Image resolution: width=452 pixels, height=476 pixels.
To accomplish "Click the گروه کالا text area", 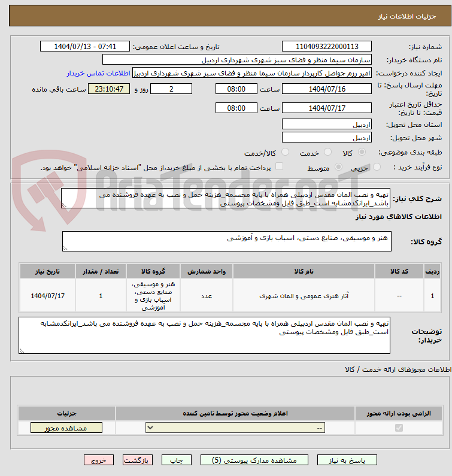I will pos(227,241).
